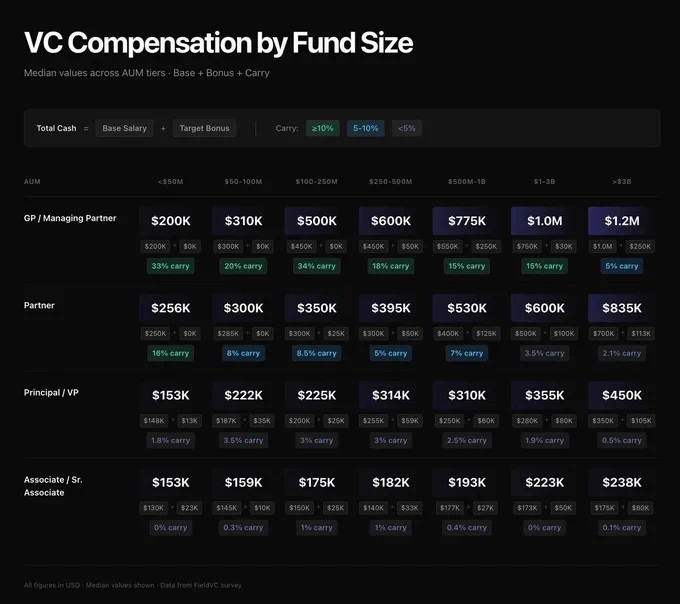The height and width of the screenshot is (604, 680).
Task: Click the "$530K" Partner total cash
Action: [467, 308]
